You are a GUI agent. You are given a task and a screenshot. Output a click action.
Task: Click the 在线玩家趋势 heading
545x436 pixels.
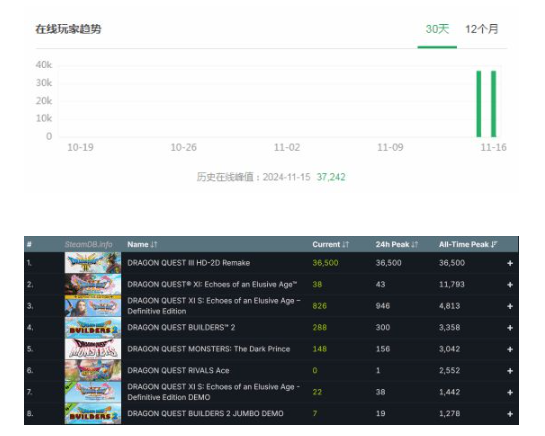(68, 29)
